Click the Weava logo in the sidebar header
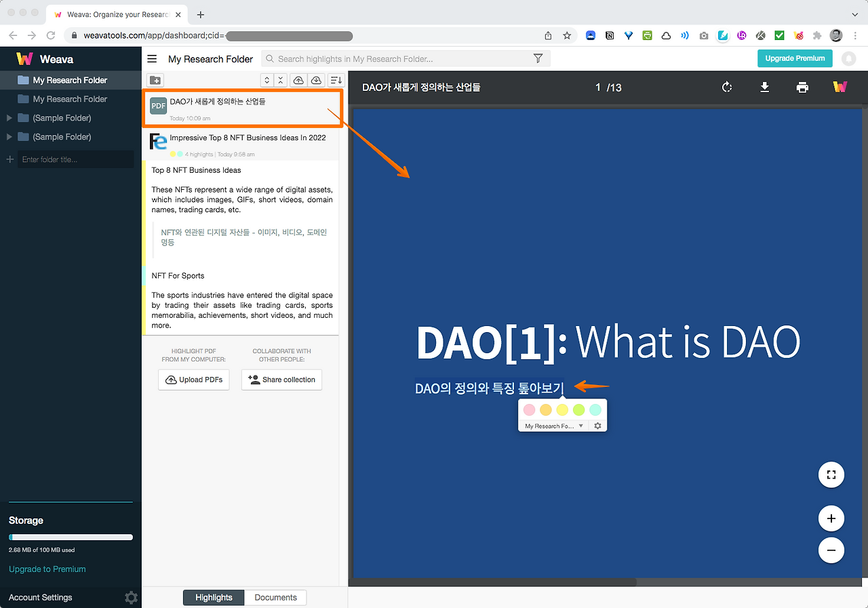Image resolution: width=868 pixels, height=608 pixels. coord(25,59)
